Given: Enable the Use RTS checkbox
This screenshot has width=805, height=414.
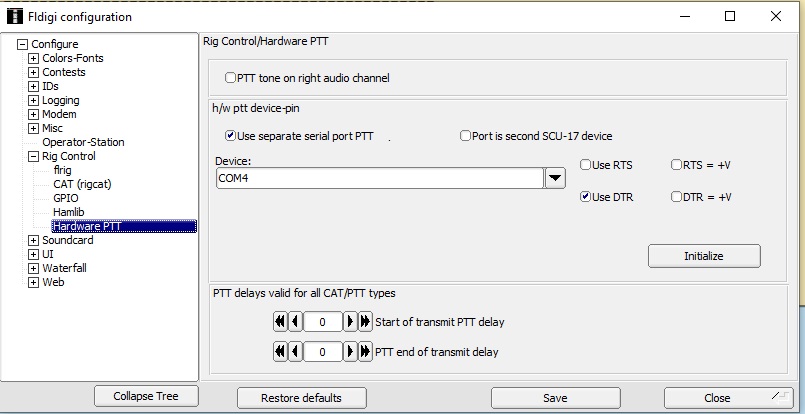Looking at the screenshot, I should (586, 165).
